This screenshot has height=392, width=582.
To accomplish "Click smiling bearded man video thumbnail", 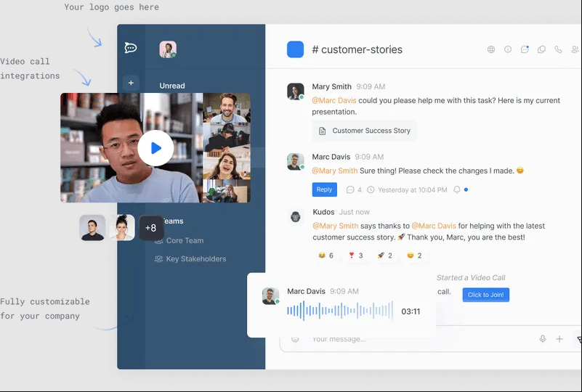I will pyautogui.click(x=227, y=108).
